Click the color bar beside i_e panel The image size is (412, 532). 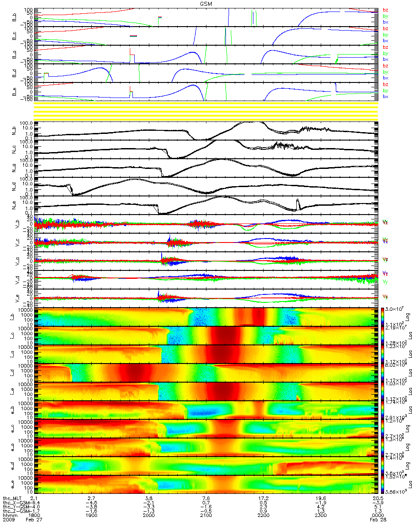click(x=383, y=391)
